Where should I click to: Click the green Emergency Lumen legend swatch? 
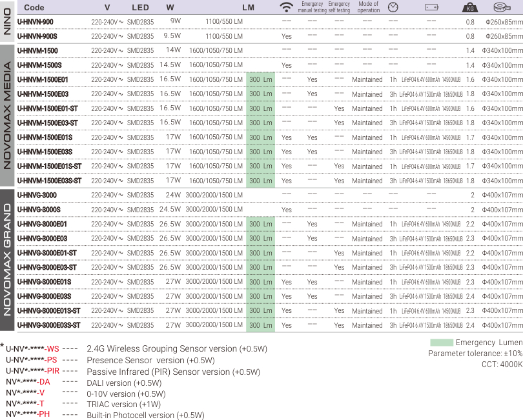tap(441, 343)
